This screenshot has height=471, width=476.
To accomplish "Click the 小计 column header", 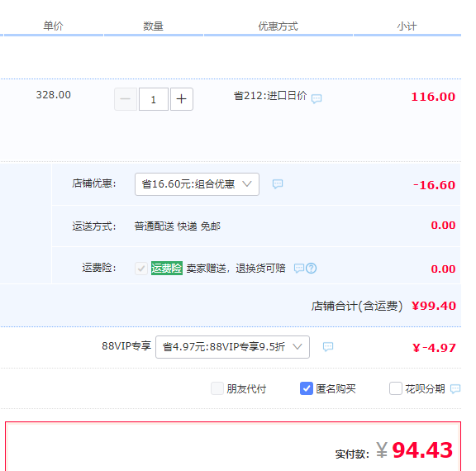I will (407, 26).
